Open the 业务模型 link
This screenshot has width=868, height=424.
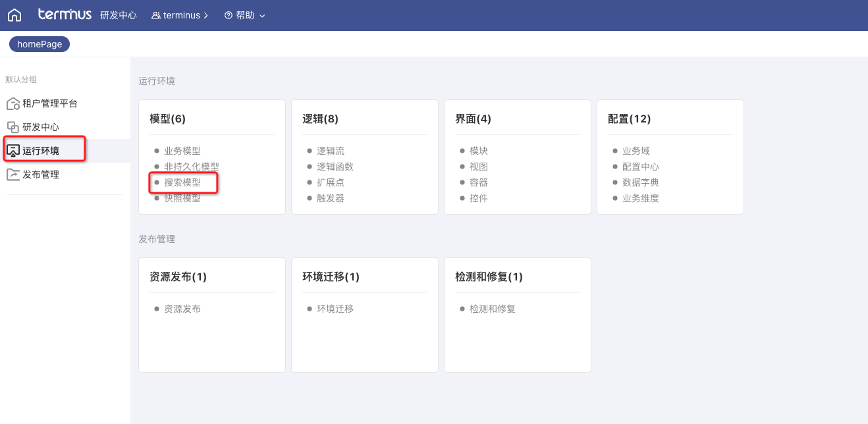[x=182, y=151]
